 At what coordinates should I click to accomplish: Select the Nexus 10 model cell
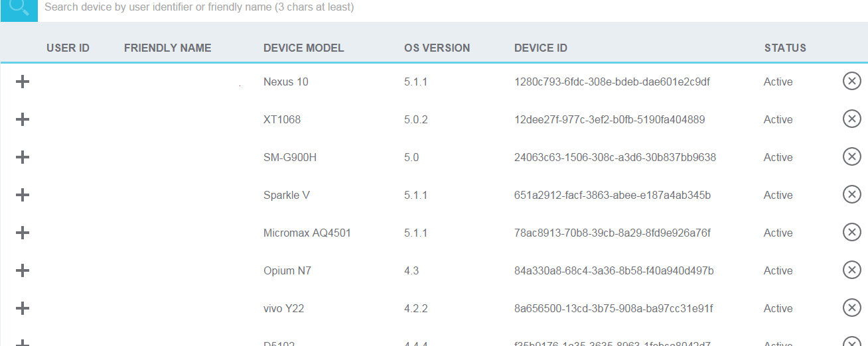click(x=286, y=82)
